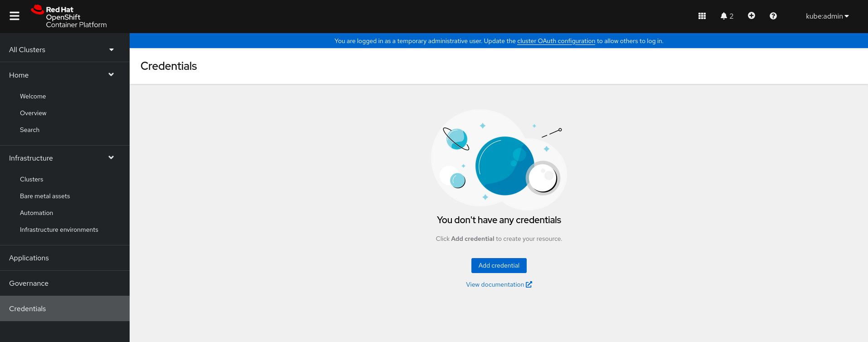This screenshot has height=342, width=868.
Task: Click the external link icon beside View documentation
Action: click(x=529, y=284)
